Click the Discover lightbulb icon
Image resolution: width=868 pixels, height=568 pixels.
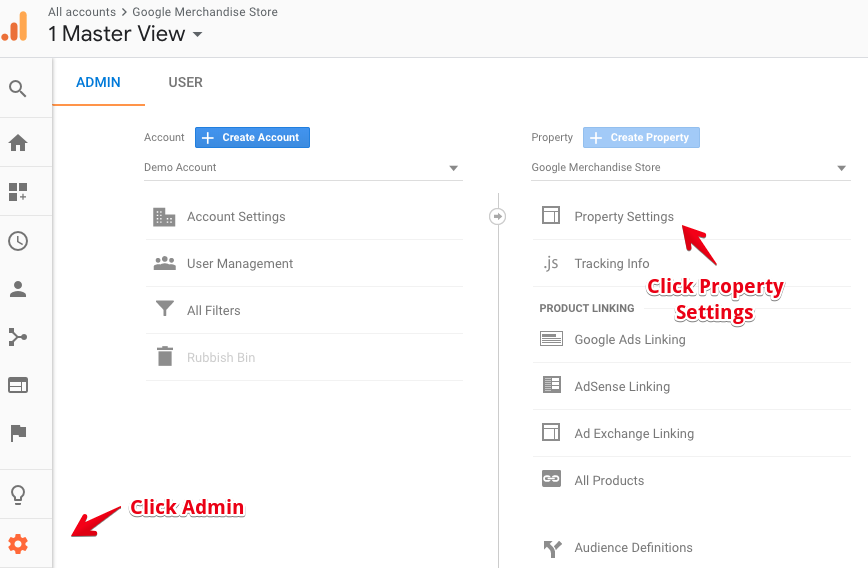click(x=18, y=495)
